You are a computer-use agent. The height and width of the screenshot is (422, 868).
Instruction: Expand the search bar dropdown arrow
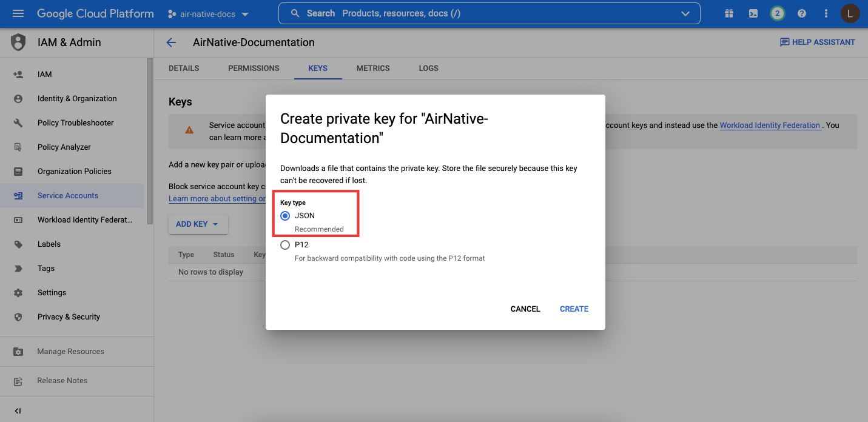[x=685, y=13]
